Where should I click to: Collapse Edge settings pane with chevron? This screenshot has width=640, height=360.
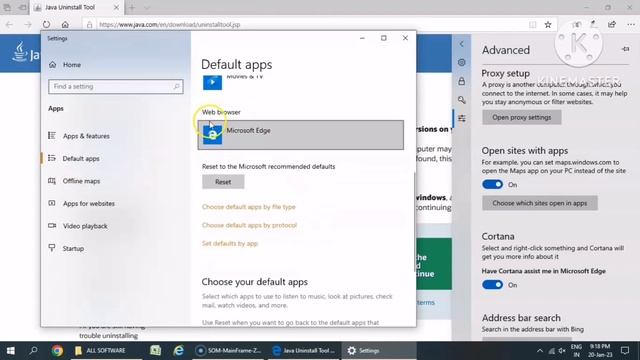click(x=462, y=44)
